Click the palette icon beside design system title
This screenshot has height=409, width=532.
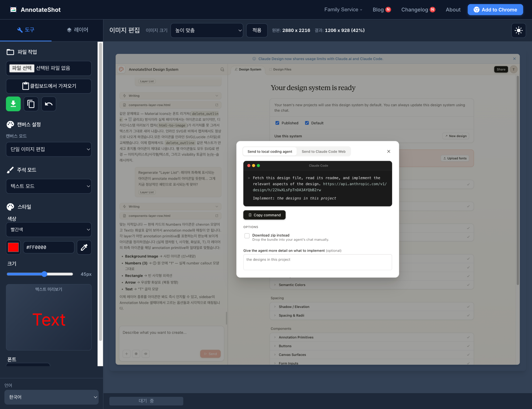tap(121, 69)
